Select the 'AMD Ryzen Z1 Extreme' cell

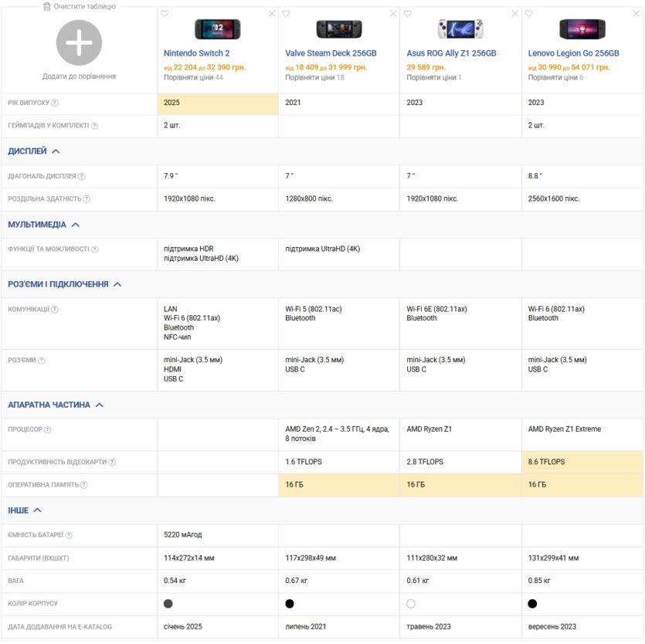[582, 434]
